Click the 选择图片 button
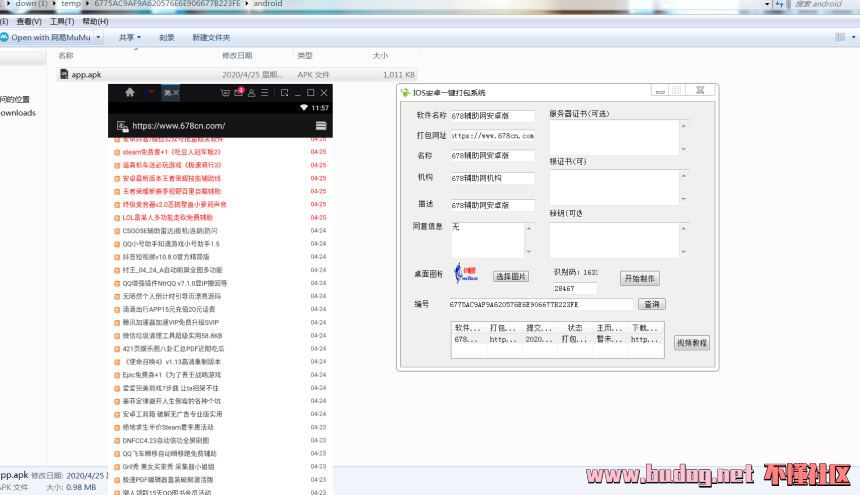The width and height of the screenshot is (860, 495). pos(511,277)
